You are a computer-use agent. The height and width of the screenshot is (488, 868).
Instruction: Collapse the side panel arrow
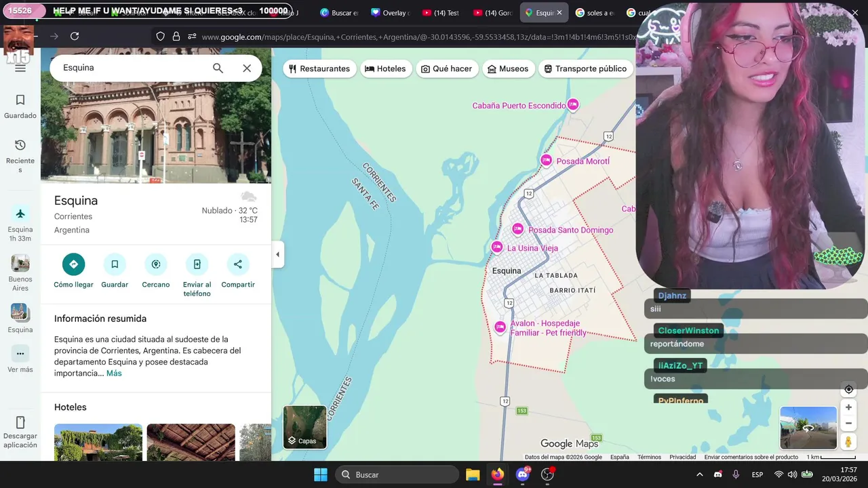click(x=277, y=255)
